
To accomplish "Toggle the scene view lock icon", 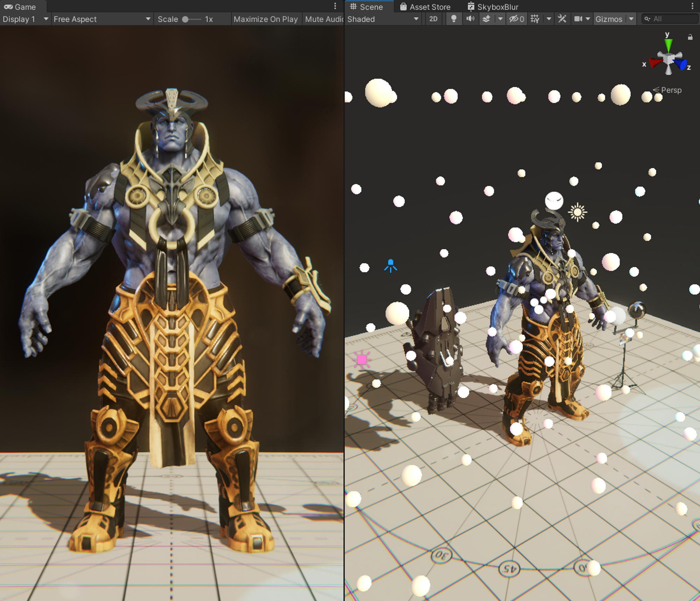I will 690,37.
